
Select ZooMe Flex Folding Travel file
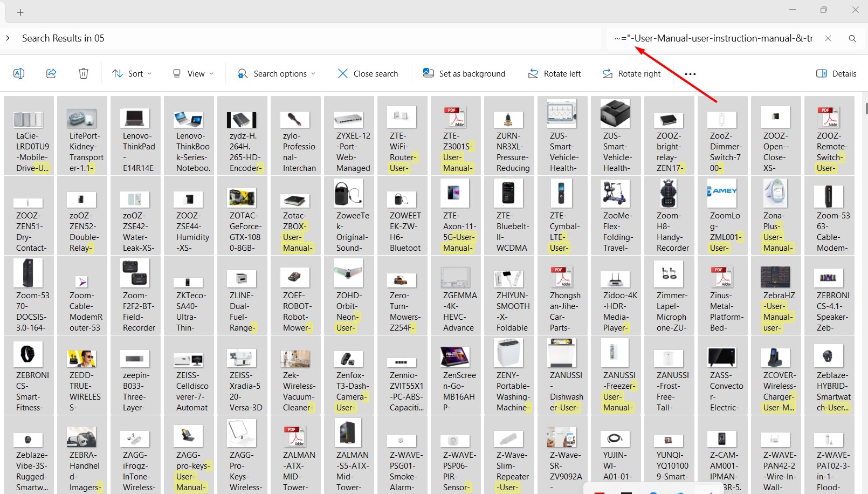click(x=616, y=216)
